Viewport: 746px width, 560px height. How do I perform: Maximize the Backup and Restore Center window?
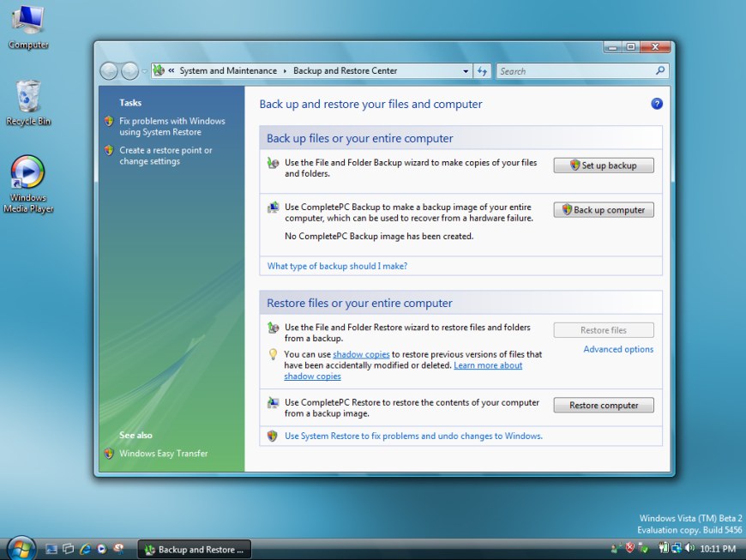[631, 46]
